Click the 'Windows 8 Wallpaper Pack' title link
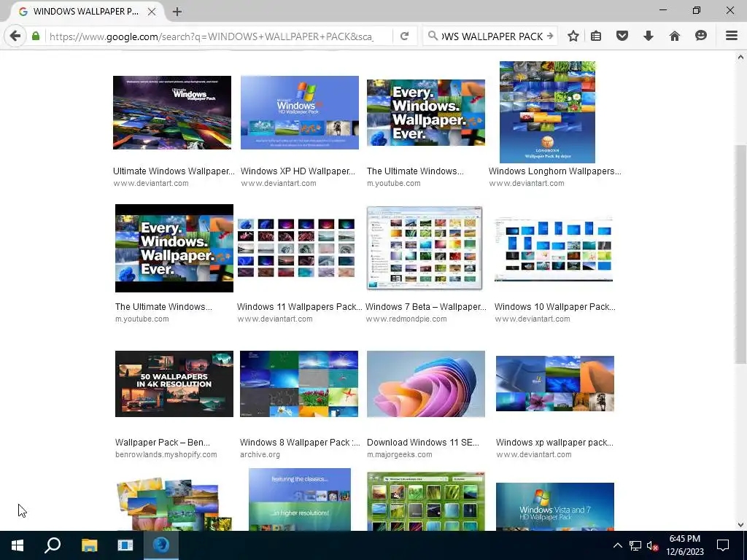Image resolution: width=747 pixels, height=560 pixels. pyautogui.click(x=300, y=443)
